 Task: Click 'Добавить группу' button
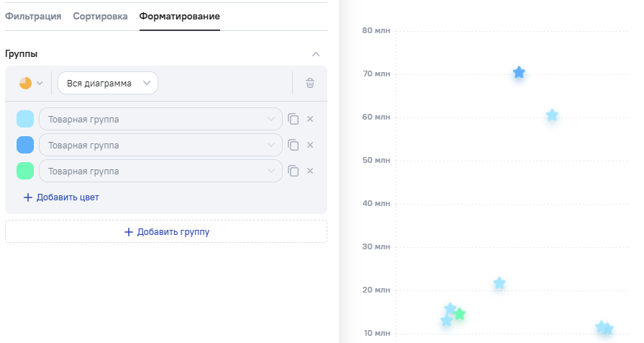pos(166,231)
